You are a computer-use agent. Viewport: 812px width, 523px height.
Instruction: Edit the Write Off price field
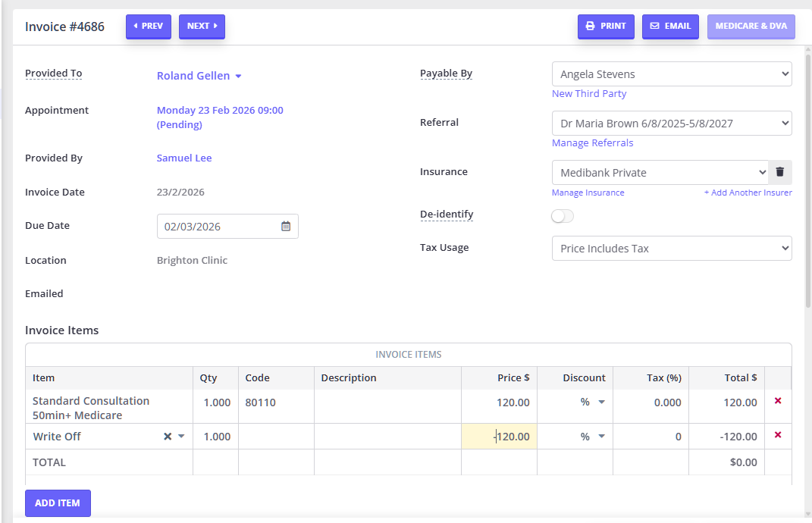click(499, 437)
